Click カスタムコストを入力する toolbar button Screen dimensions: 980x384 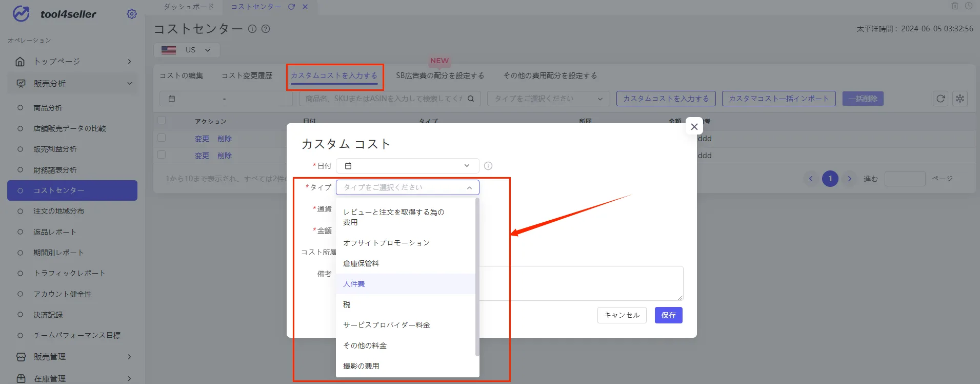click(x=666, y=99)
